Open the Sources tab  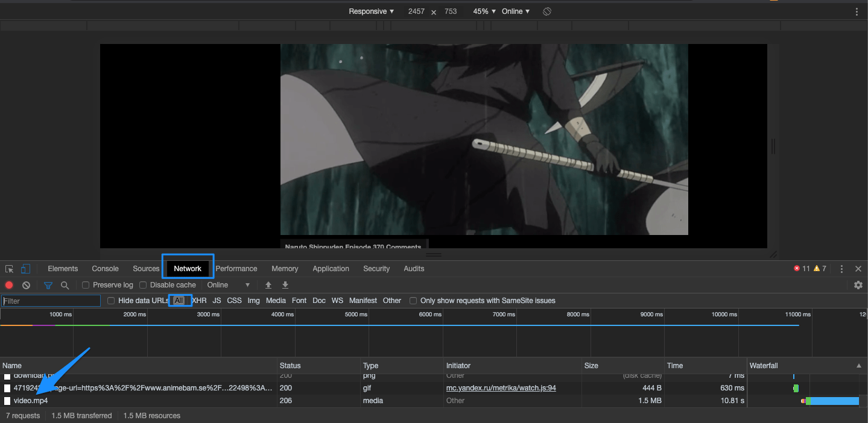146,269
